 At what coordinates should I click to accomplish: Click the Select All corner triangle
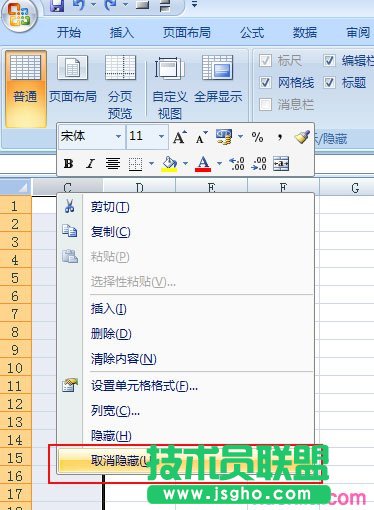click(x=16, y=187)
